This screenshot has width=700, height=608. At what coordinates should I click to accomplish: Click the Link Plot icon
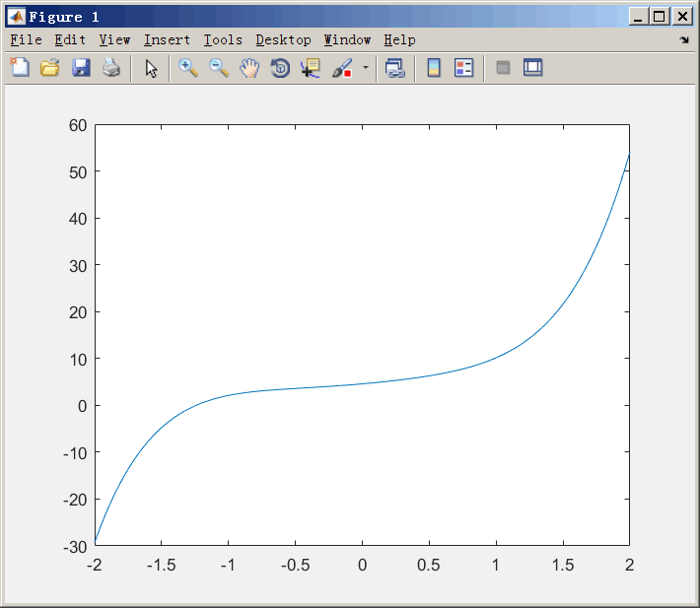pos(395,68)
